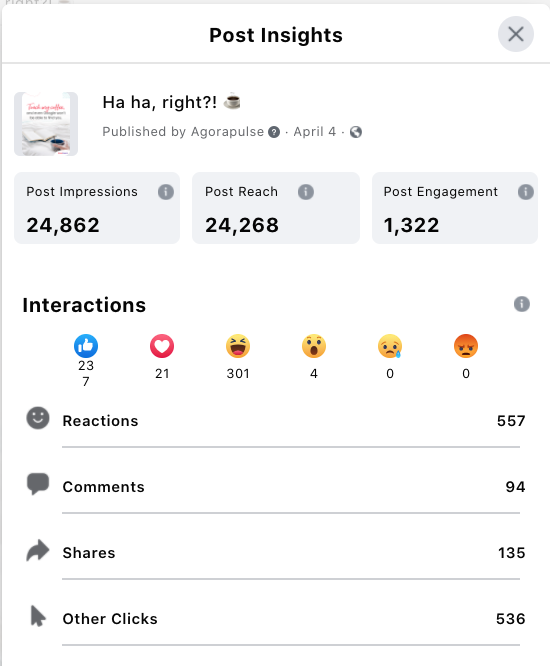Open the coffee post thumbnail image
Viewport: 550px width, 666px height.
tap(46, 124)
